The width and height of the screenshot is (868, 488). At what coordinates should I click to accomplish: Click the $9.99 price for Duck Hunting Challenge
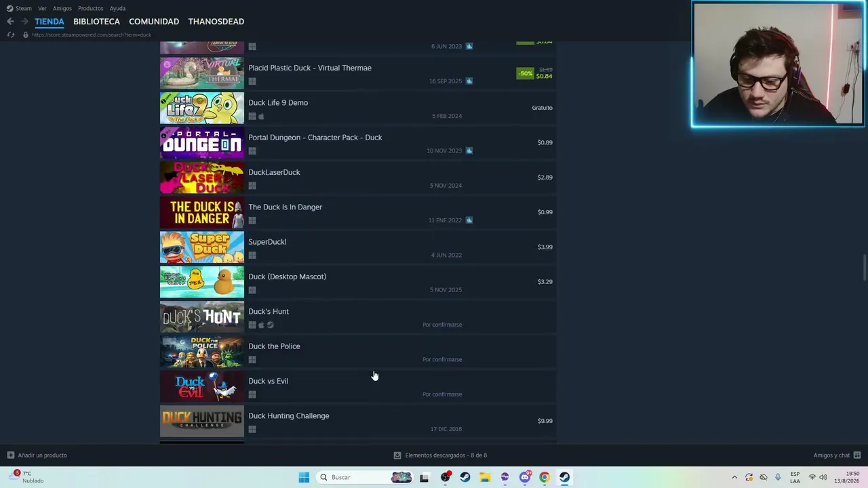pyautogui.click(x=545, y=421)
